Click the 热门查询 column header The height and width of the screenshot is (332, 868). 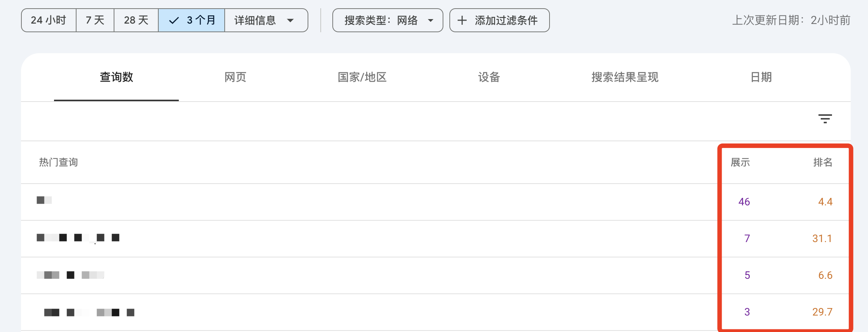point(59,162)
